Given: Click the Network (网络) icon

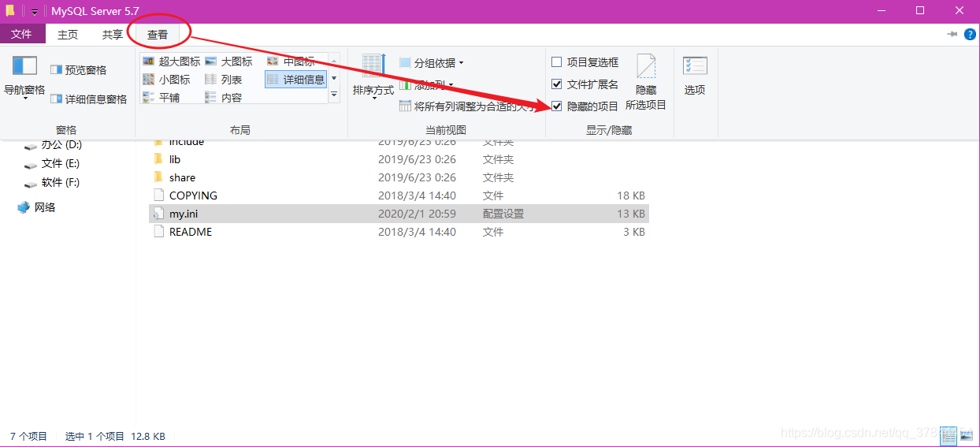Looking at the screenshot, I should pos(24,207).
